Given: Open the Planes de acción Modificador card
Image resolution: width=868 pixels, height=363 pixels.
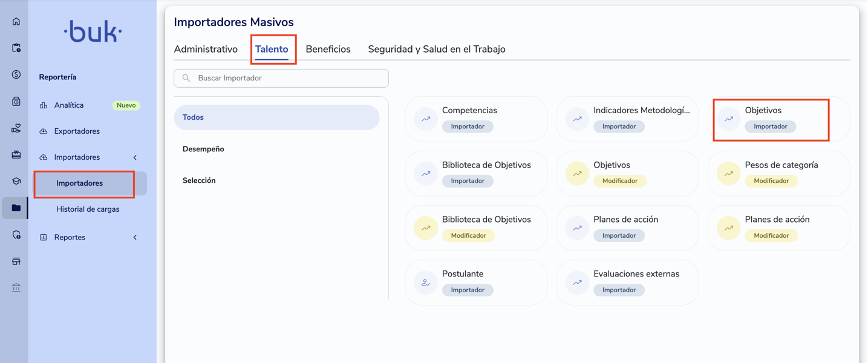Looking at the screenshot, I should click(x=778, y=228).
